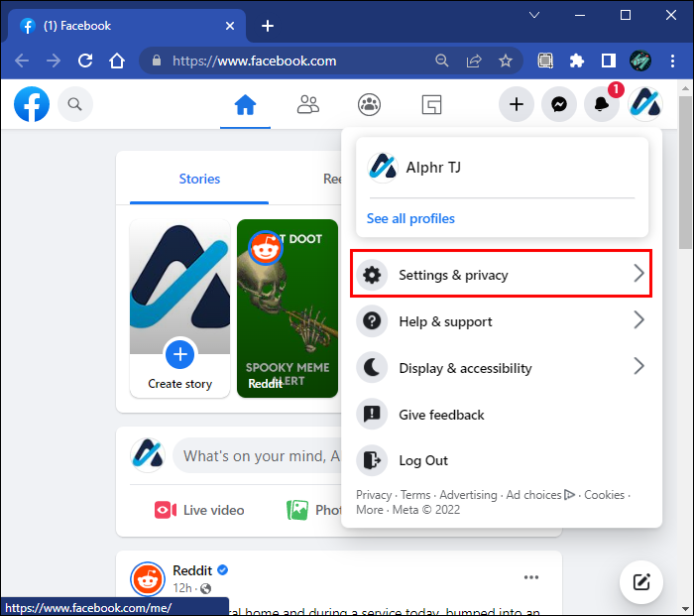Open the browser extensions puzzle icon

click(x=577, y=61)
